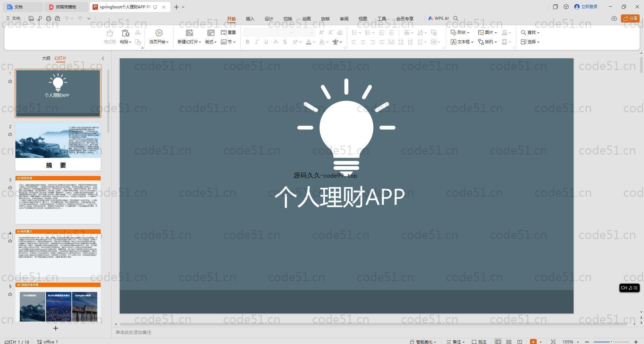Toggle Center paragraph alignment
The width and height of the screenshot is (644, 344).
[x=363, y=42]
